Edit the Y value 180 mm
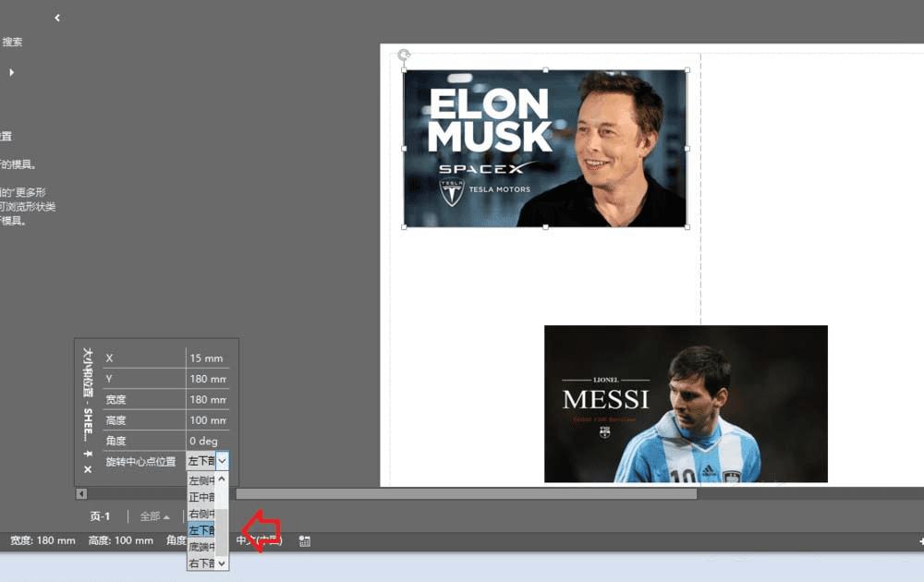Screen dimensions: 924x582 pyautogui.click(x=207, y=379)
